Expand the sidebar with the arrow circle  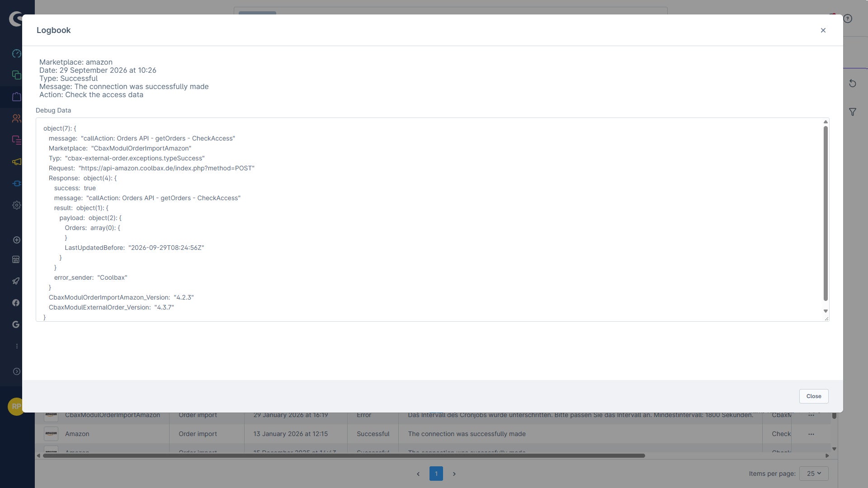[16, 371]
